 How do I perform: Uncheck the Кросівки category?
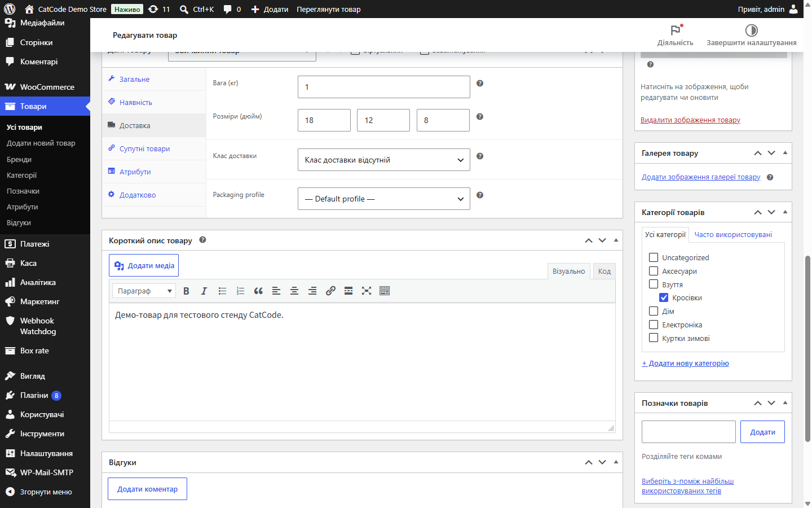(664, 297)
